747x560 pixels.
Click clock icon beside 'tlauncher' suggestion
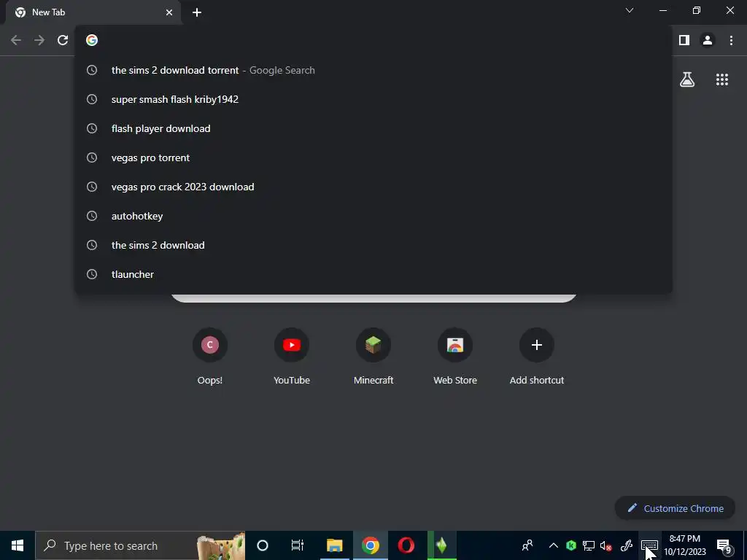[x=92, y=274]
